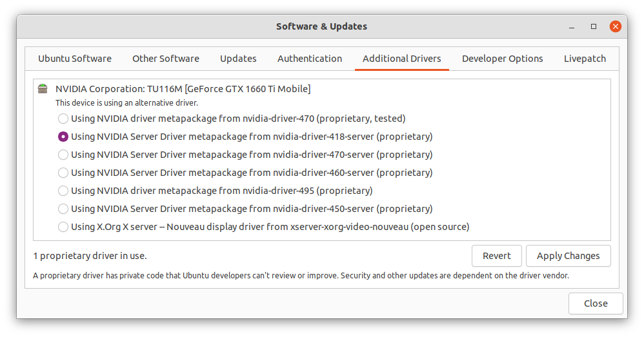Click the Revert button

pyautogui.click(x=497, y=256)
